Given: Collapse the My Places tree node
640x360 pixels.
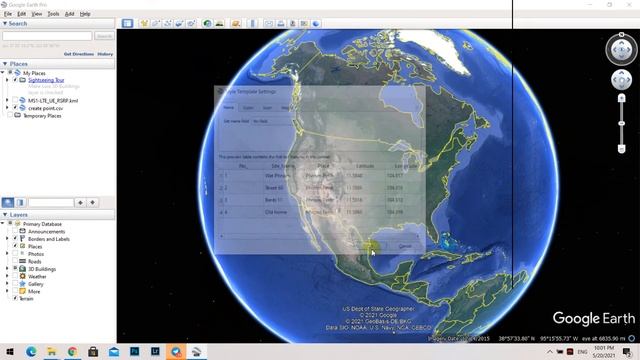Looking at the screenshot, I should 3,73.
